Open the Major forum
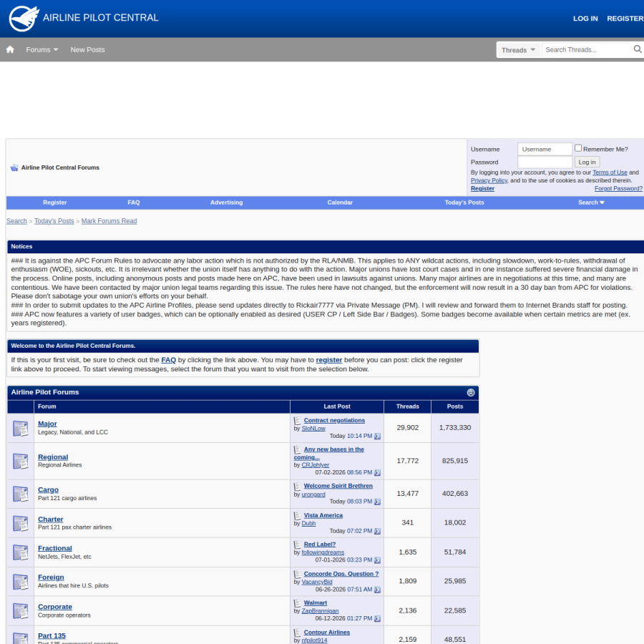The height and width of the screenshot is (644, 644). click(x=47, y=424)
